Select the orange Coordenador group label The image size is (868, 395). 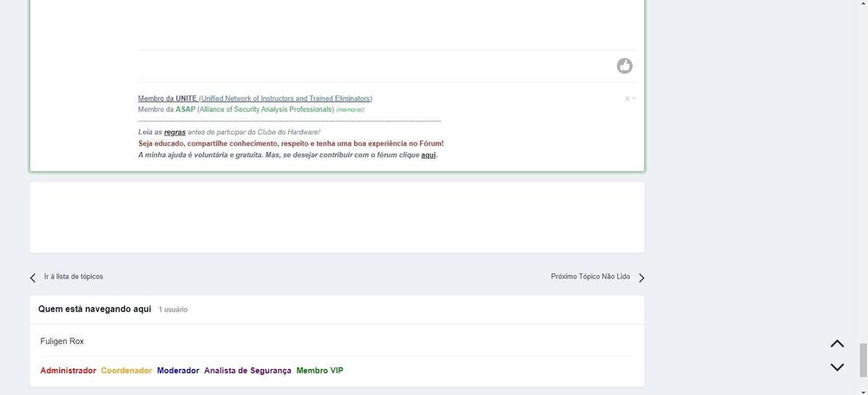click(126, 371)
